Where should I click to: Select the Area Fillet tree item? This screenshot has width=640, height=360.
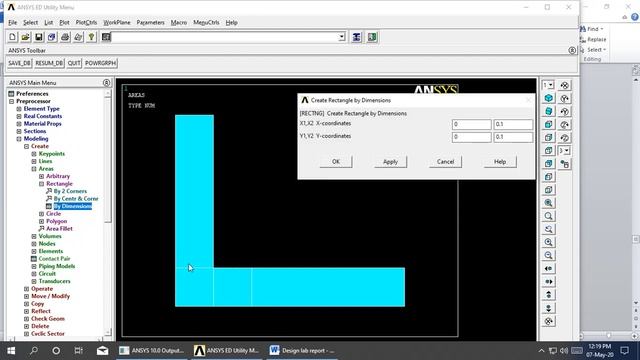pos(59,229)
